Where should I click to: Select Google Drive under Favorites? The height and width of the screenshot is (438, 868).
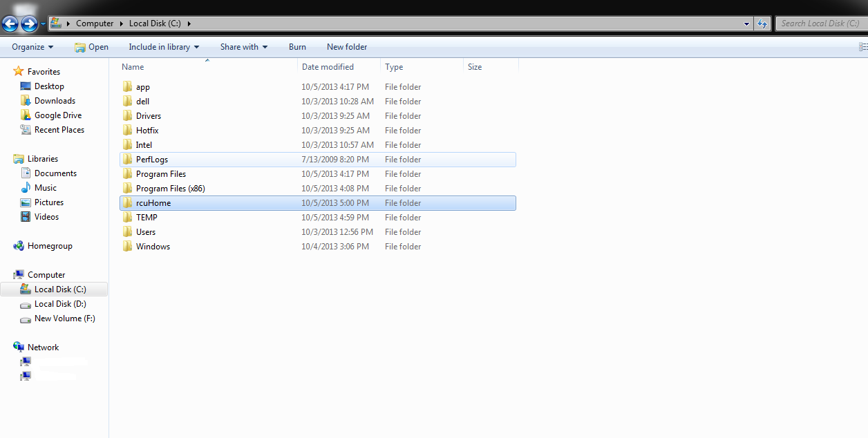58,115
